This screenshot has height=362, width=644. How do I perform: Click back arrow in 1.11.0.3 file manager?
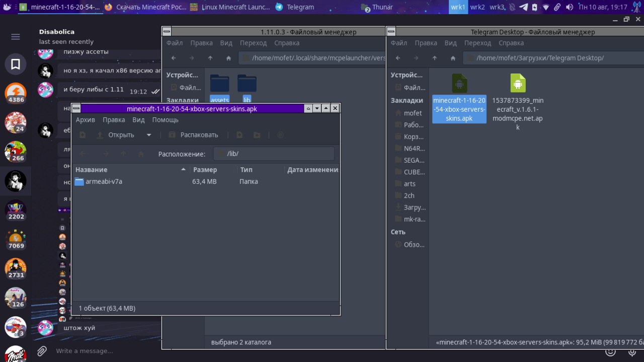coord(174,58)
